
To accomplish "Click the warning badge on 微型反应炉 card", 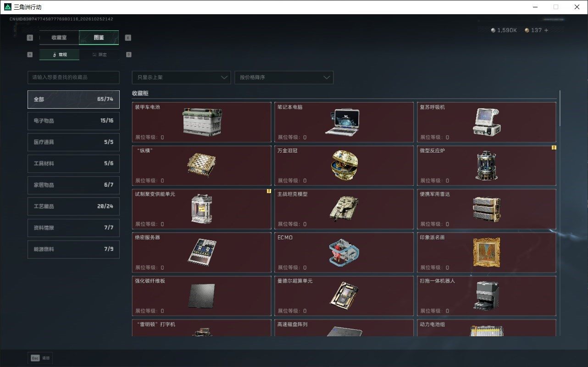I will click(x=554, y=148).
